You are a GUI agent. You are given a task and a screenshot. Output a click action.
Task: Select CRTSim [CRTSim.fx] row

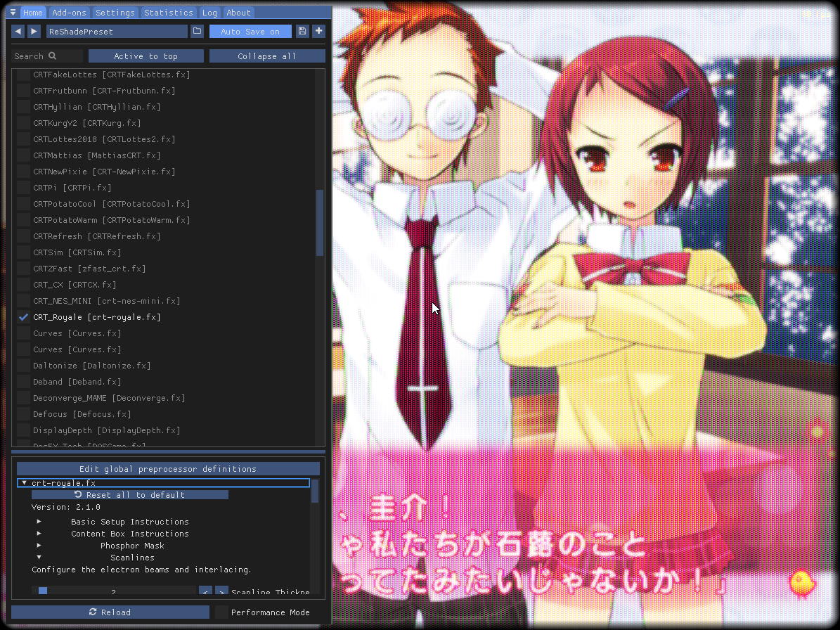[77, 252]
